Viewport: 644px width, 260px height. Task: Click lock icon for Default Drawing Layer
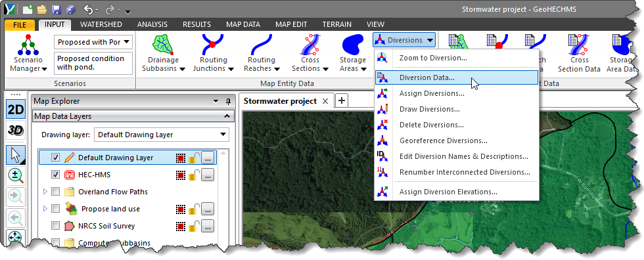[195, 158]
